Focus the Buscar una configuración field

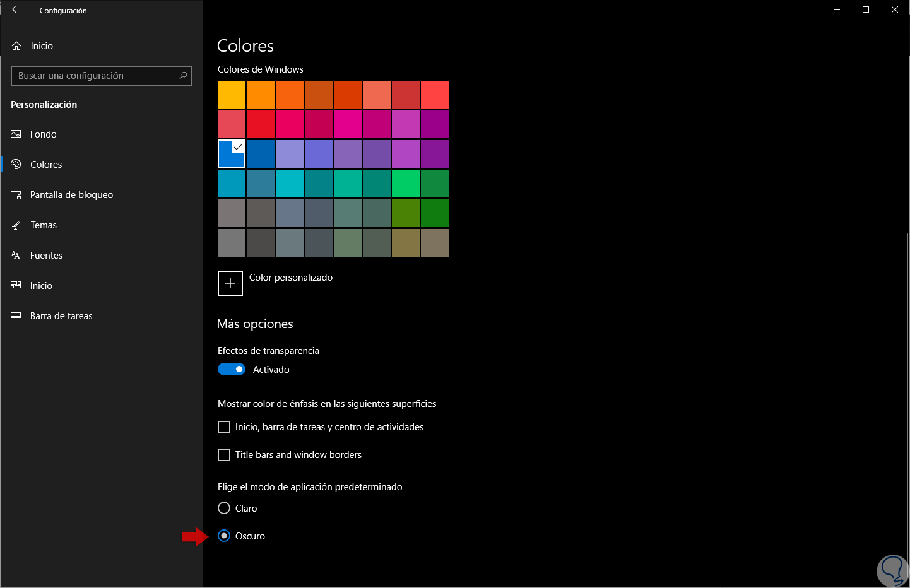[95, 76]
